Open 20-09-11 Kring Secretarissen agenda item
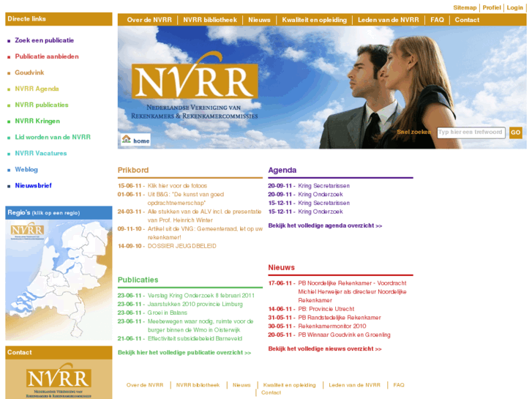The image size is (532, 399). pyautogui.click(x=323, y=186)
